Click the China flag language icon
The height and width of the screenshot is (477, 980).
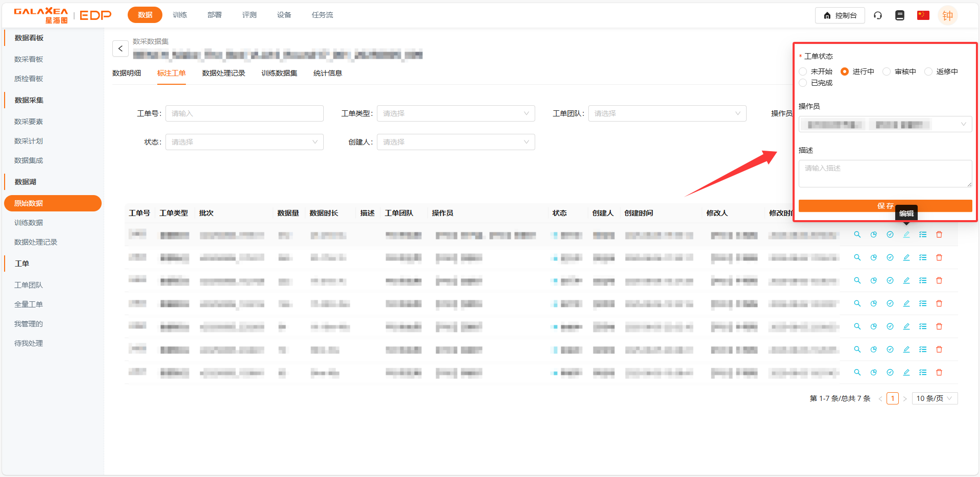coord(923,15)
